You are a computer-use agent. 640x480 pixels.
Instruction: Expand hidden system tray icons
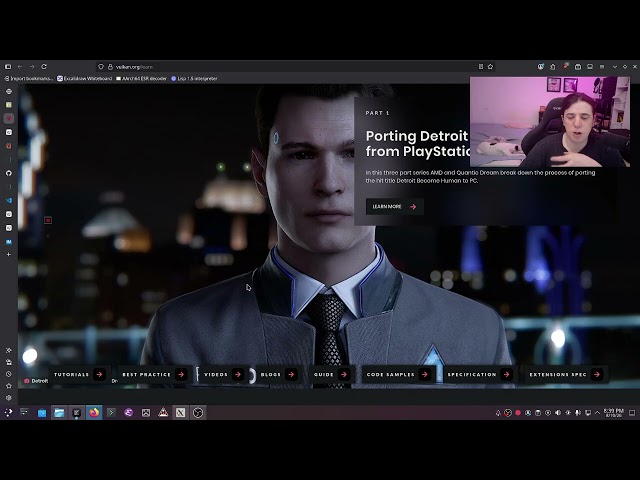click(x=598, y=413)
